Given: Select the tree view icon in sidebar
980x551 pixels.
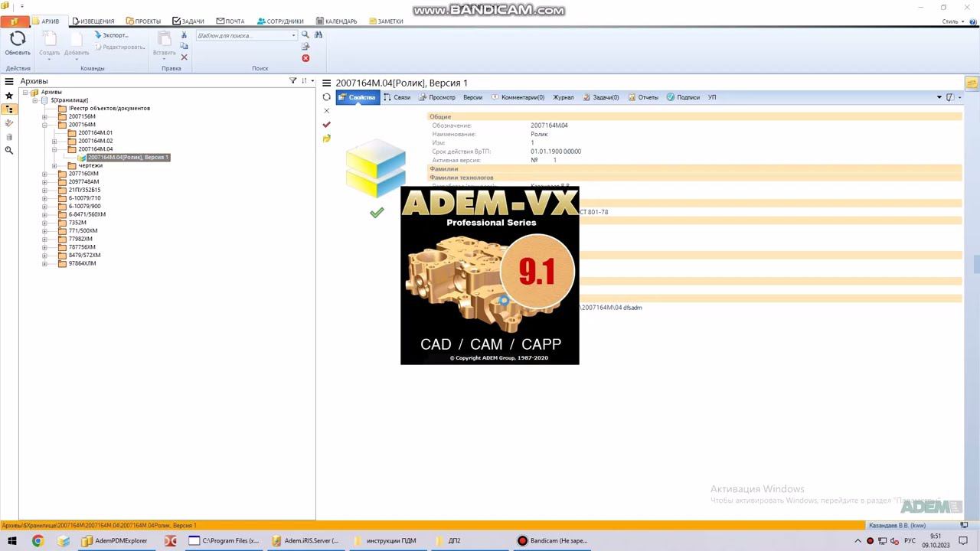Looking at the screenshot, I should coord(9,109).
